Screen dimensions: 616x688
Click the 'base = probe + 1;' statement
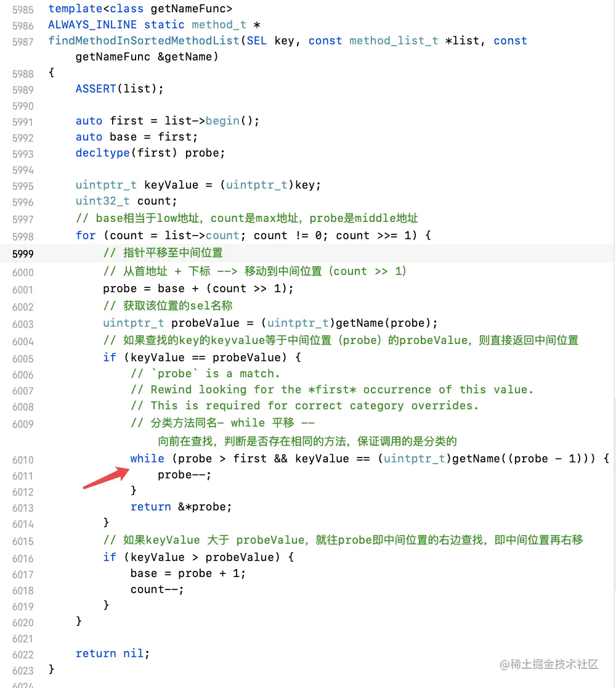coord(188,573)
